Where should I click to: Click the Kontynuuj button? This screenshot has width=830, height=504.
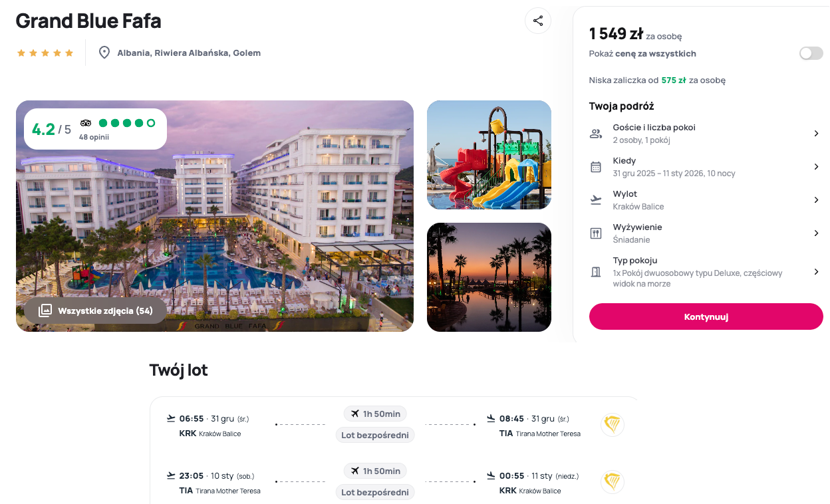[706, 316]
